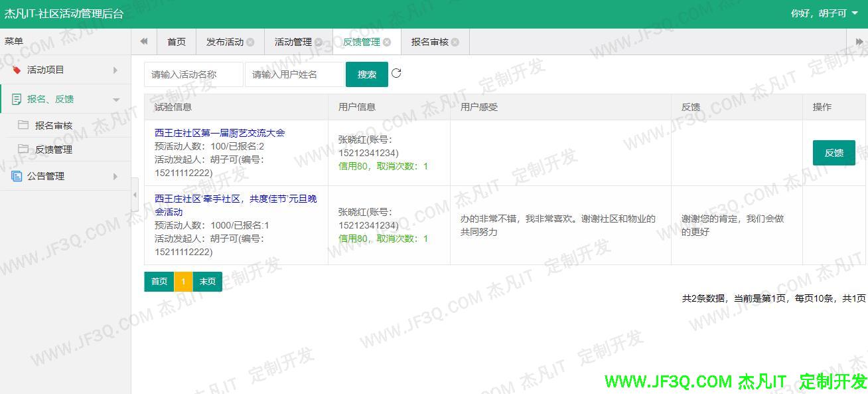The width and height of the screenshot is (868, 394).
Task: Click the activity name search input field
Action: tap(192, 74)
